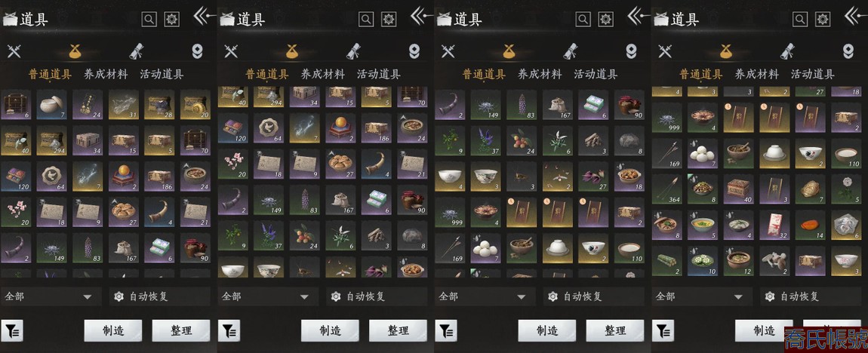Viewport: 868px width, 353px height.
Task: Click 制造 button in the third panel
Action: pos(547,331)
